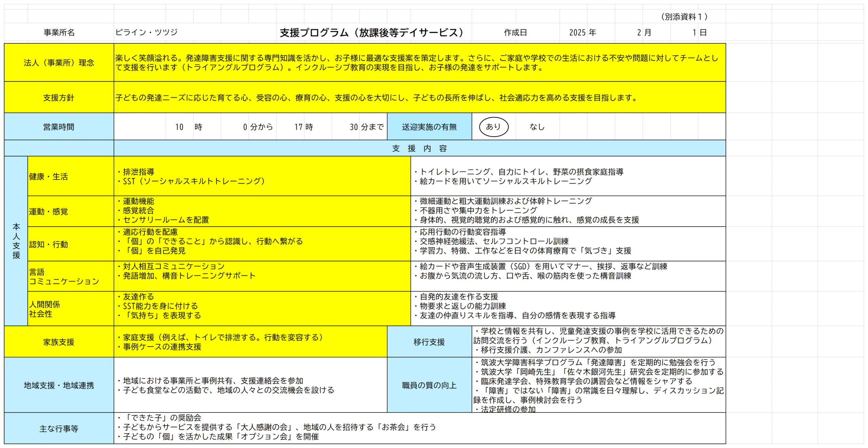Select the 事業所名 label cell
The height and width of the screenshot is (448, 868).
[x=59, y=33]
